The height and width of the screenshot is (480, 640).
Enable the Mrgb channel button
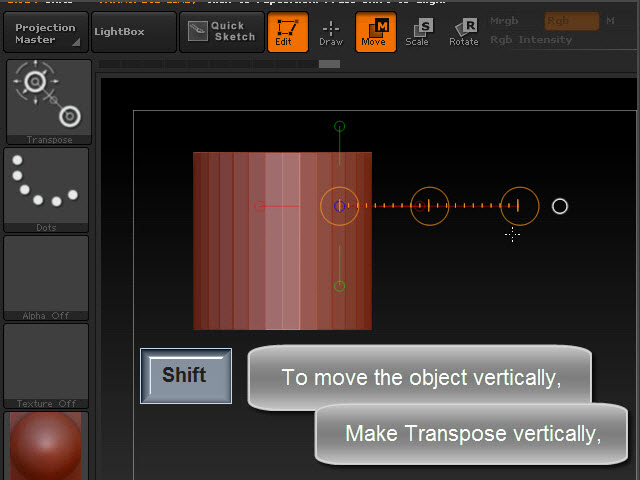point(504,21)
